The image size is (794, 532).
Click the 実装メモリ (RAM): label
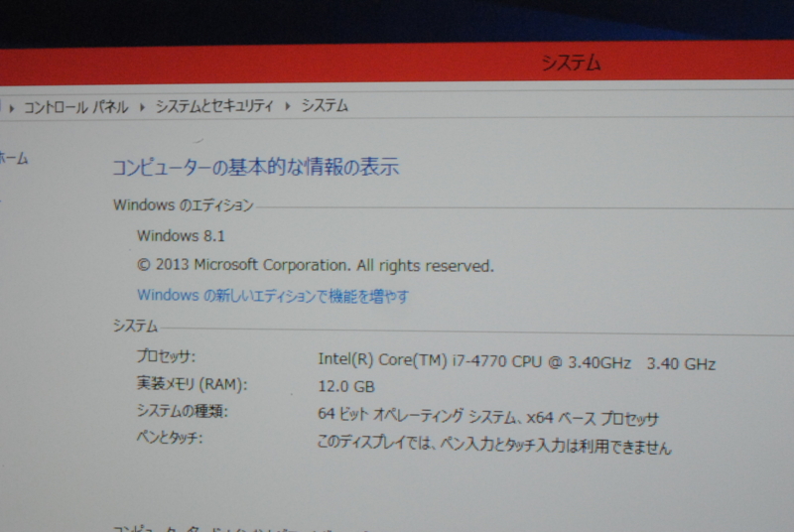click(x=192, y=384)
